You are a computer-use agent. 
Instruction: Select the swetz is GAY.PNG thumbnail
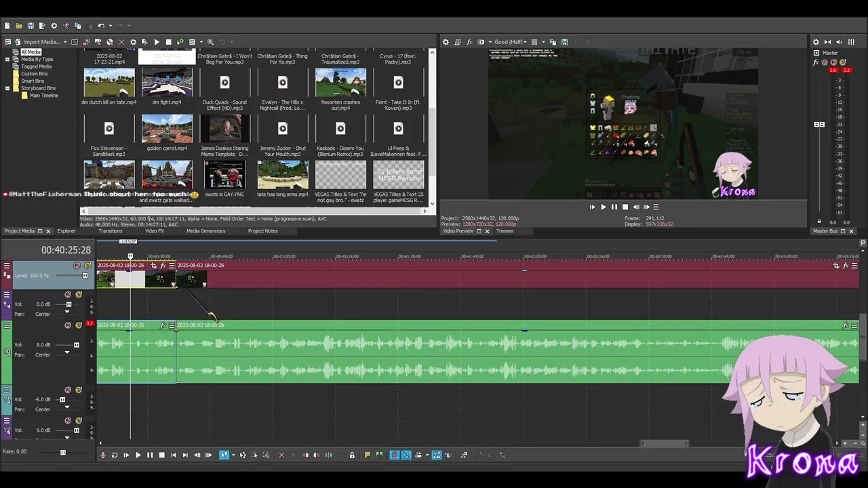coord(224,174)
